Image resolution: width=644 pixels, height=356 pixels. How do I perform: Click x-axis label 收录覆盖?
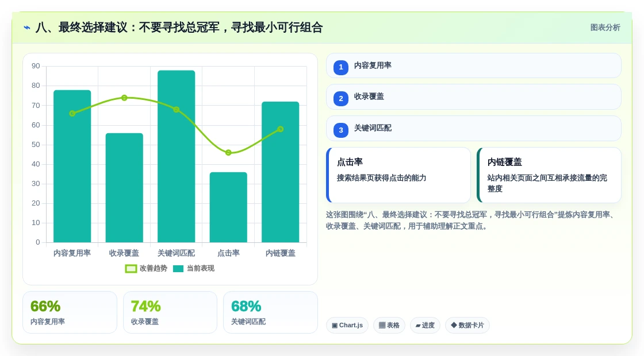(x=124, y=253)
